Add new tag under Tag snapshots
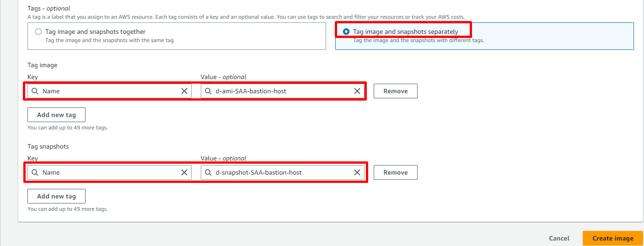Viewport: 644px width, 246px height. (56, 196)
